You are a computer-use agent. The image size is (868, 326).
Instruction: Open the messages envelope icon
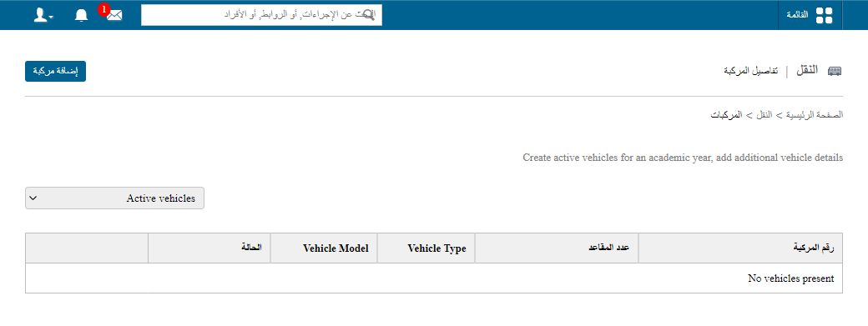pyautogui.click(x=114, y=15)
